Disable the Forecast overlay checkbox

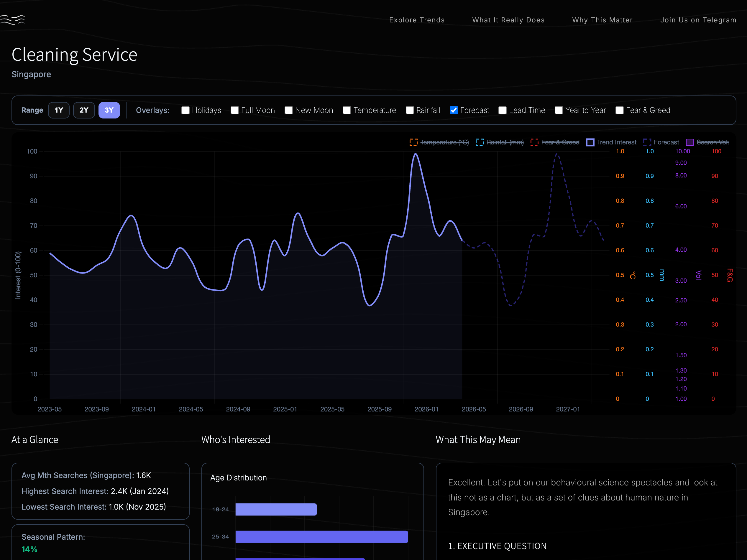[454, 110]
